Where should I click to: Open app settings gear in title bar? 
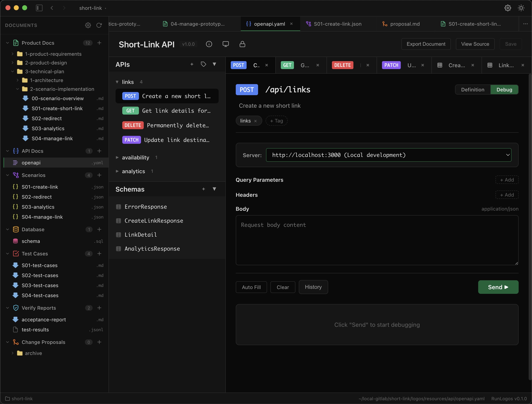(507, 8)
